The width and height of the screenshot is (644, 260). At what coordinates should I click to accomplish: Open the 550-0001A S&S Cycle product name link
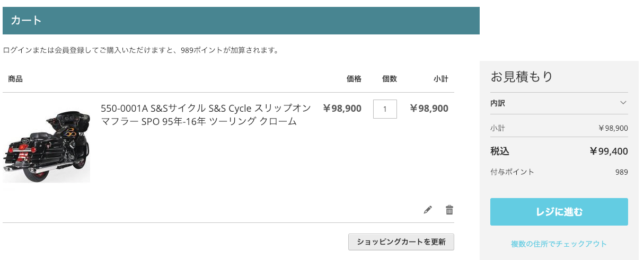pyautogui.click(x=206, y=115)
